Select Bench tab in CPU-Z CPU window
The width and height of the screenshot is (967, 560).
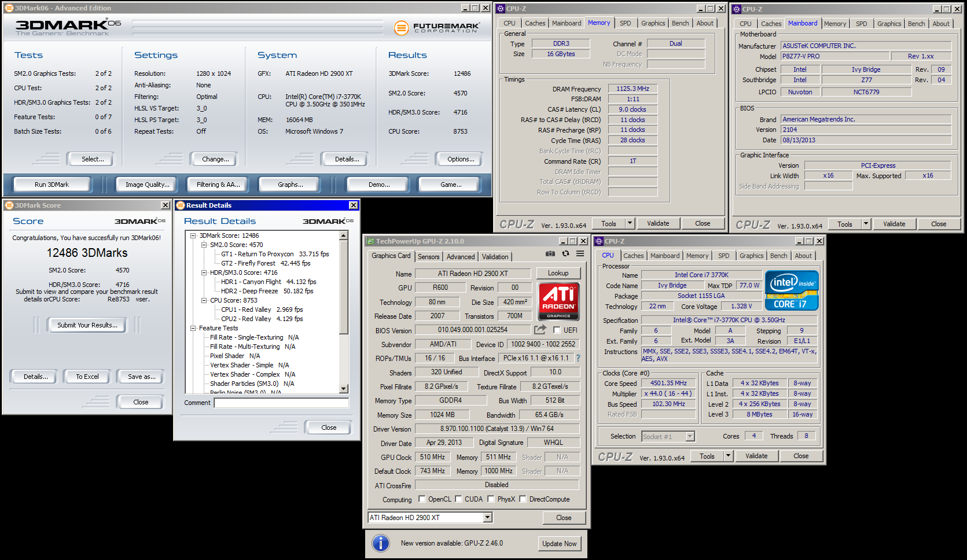(778, 256)
